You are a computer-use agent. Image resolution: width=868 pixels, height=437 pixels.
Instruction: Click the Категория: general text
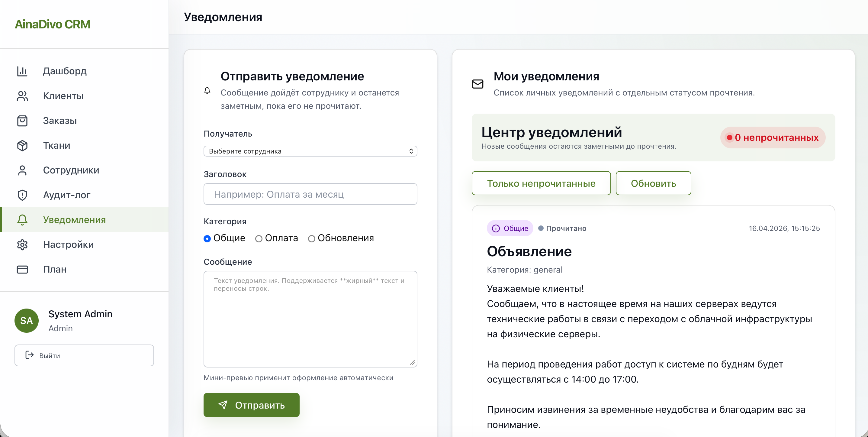(524, 270)
